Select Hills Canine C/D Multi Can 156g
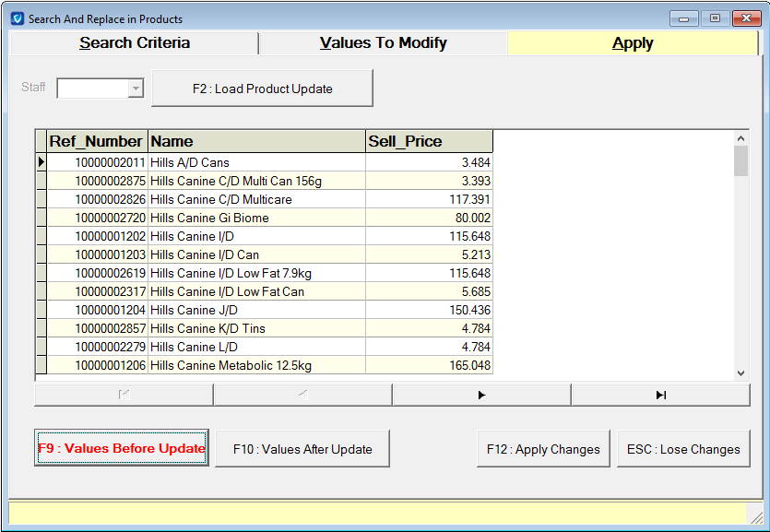Screen dimensions: 770x532 click(257, 181)
